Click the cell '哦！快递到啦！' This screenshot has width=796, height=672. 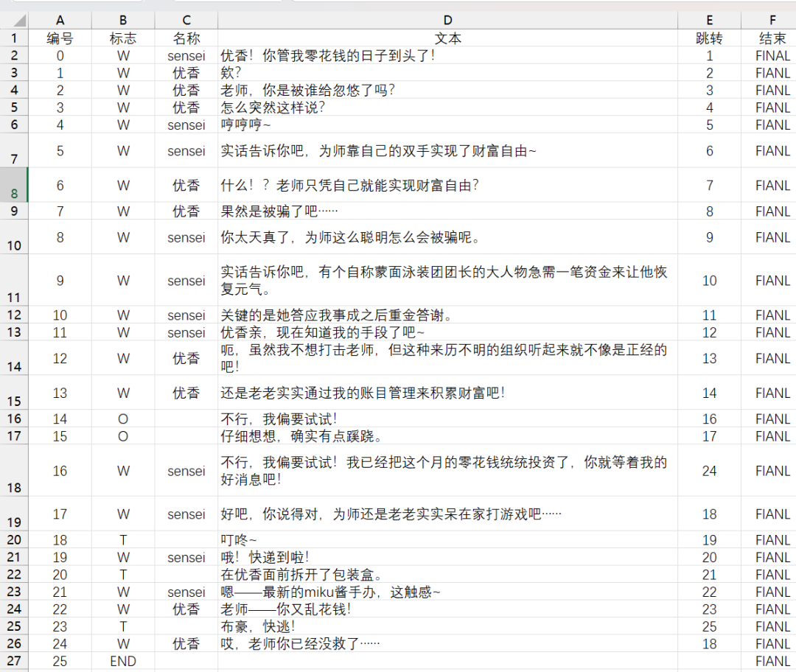(x=448, y=557)
